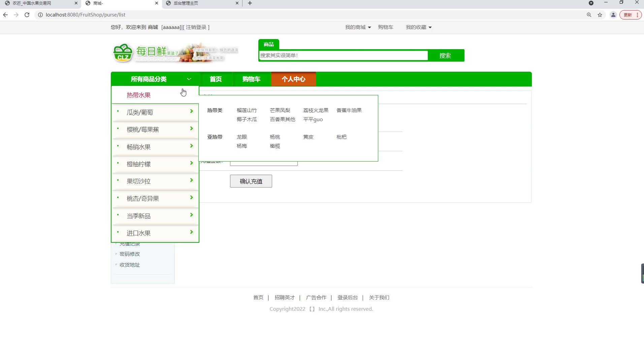The image size is (644, 338).
Task: Bookmark this page with star icon
Action: (600, 15)
